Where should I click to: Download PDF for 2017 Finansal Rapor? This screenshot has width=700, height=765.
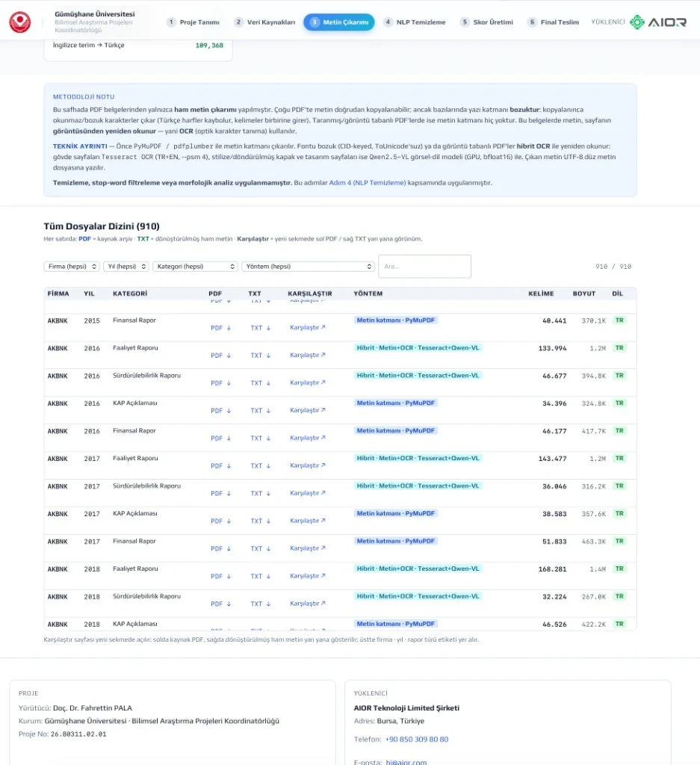click(x=221, y=549)
